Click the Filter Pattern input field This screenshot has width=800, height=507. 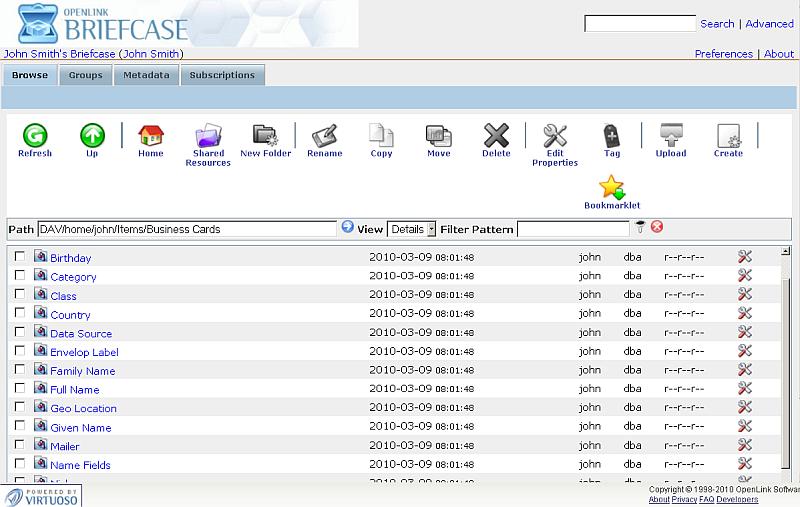pyautogui.click(x=573, y=229)
